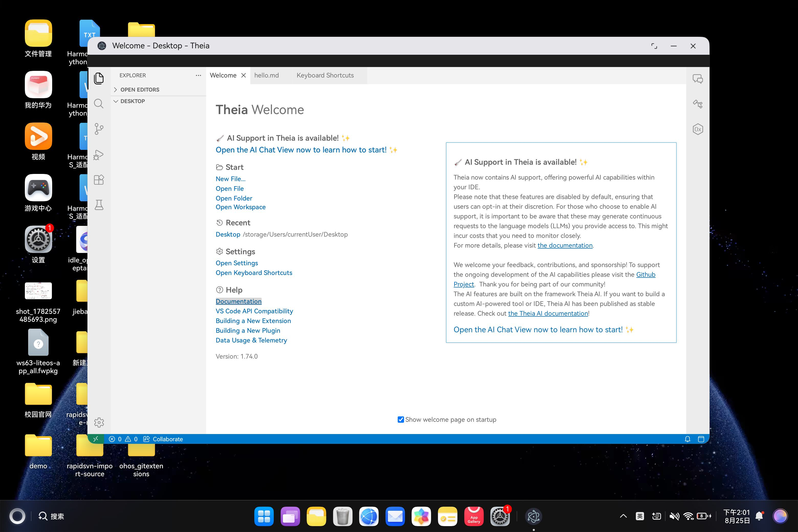Open AI Chat View link in info box
This screenshot has width=798, height=532.
pyautogui.click(x=544, y=330)
